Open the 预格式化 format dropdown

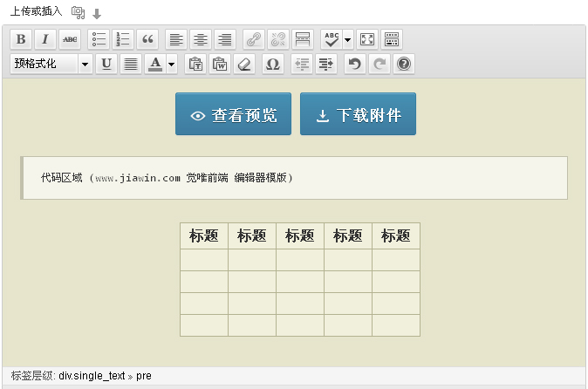click(x=51, y=64)
